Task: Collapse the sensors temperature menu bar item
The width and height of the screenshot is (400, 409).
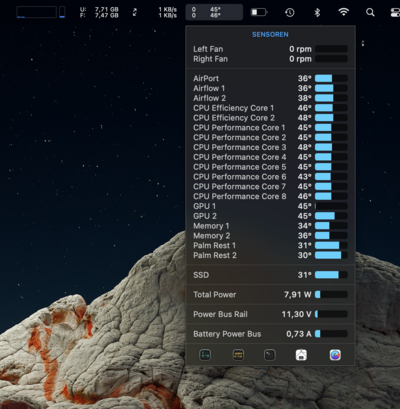Action: (x=214, y=12)
